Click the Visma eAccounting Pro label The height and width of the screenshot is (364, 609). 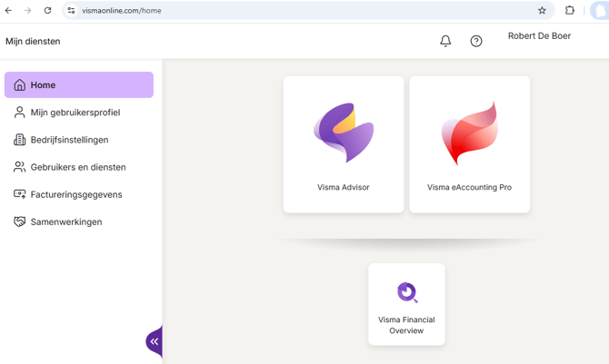470,187
